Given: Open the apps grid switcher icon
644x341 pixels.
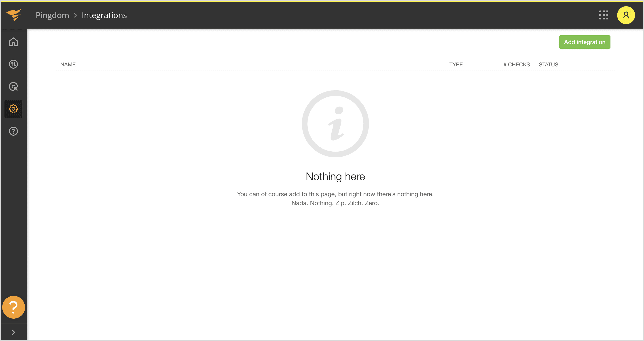Looking at the screenshot, I should click(x=604, y=15).
